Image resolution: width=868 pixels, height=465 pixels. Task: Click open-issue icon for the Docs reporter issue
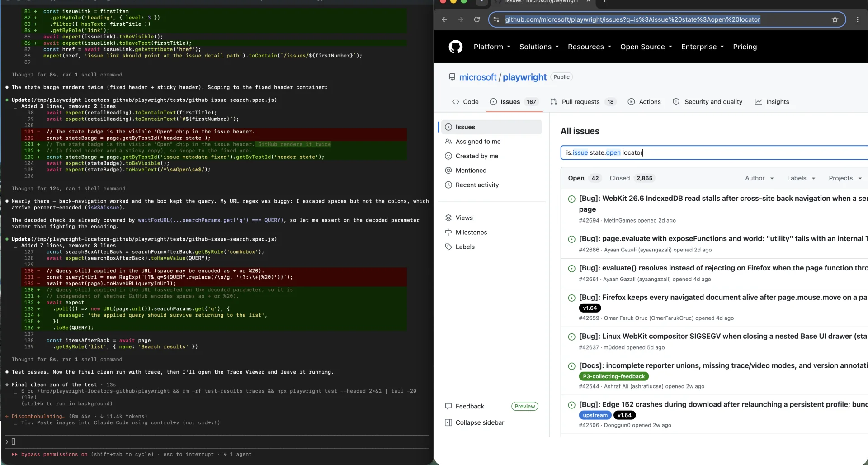(571, 366)
